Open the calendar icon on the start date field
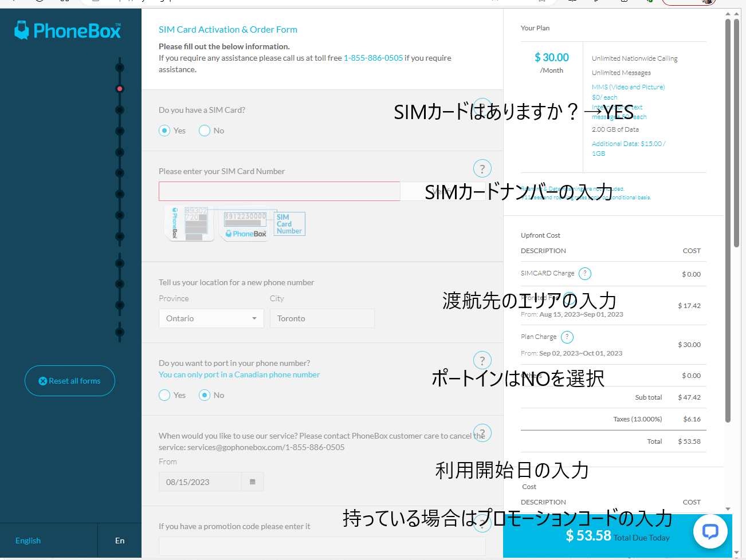This screenshot has height=560, width=746. click(x=252, y=482)
